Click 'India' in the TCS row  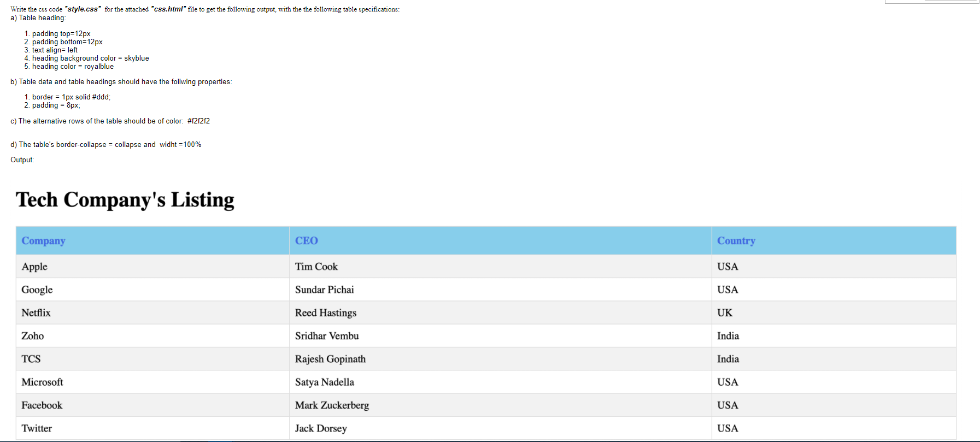(834, 359)
